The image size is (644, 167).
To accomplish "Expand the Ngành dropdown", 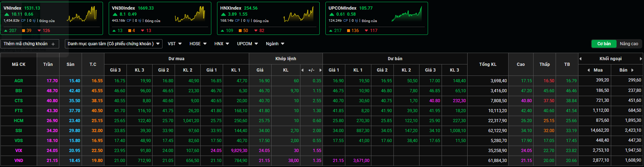I will tap(275, 44).
